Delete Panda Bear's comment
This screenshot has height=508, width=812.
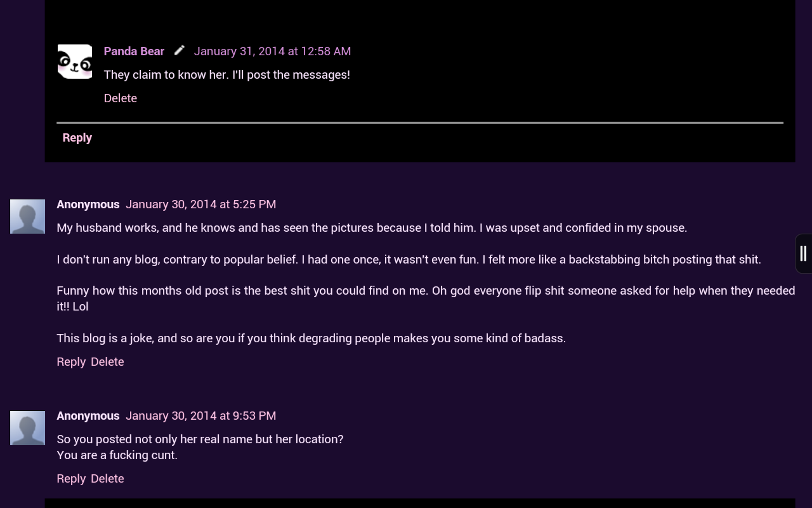click(121, 98)
